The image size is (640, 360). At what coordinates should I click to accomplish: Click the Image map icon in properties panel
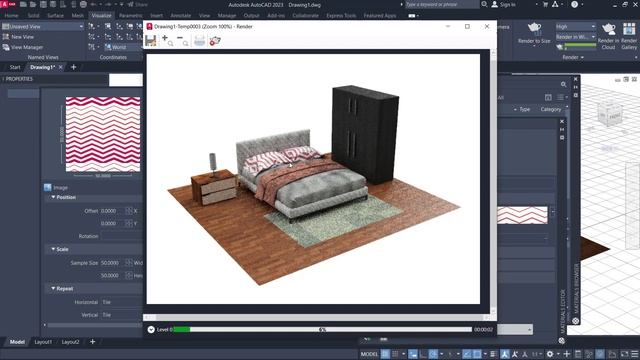click(48, 187)
